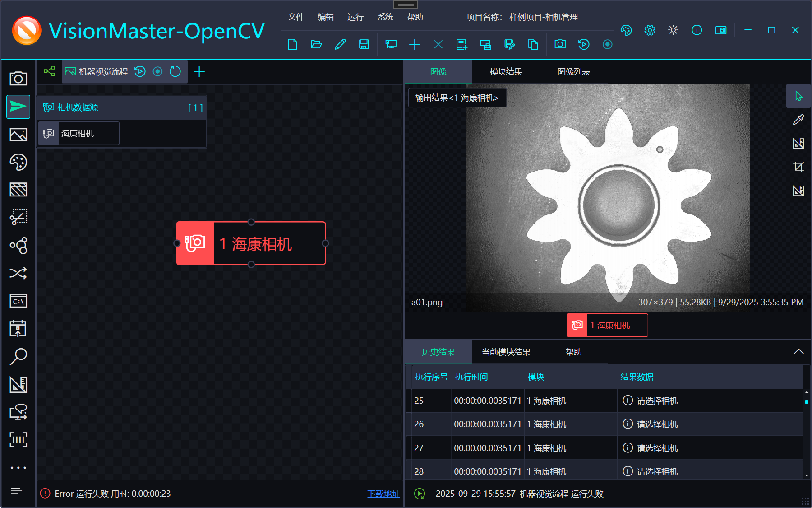Run the 机器视觉流程 flow once
812x508 pixels.
(140, 71)
